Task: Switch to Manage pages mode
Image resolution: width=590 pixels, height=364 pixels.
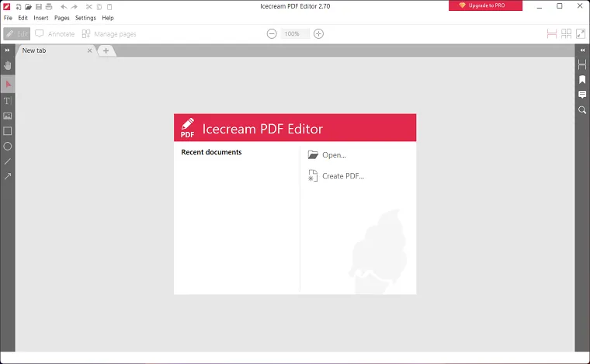Action: coord(109,34)
